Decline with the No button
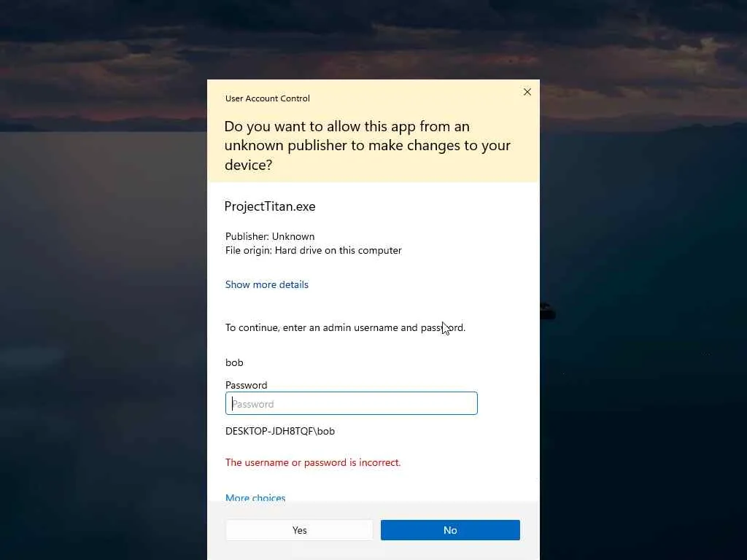Viewport: 747px width, 560px height. tap(450, 530)
